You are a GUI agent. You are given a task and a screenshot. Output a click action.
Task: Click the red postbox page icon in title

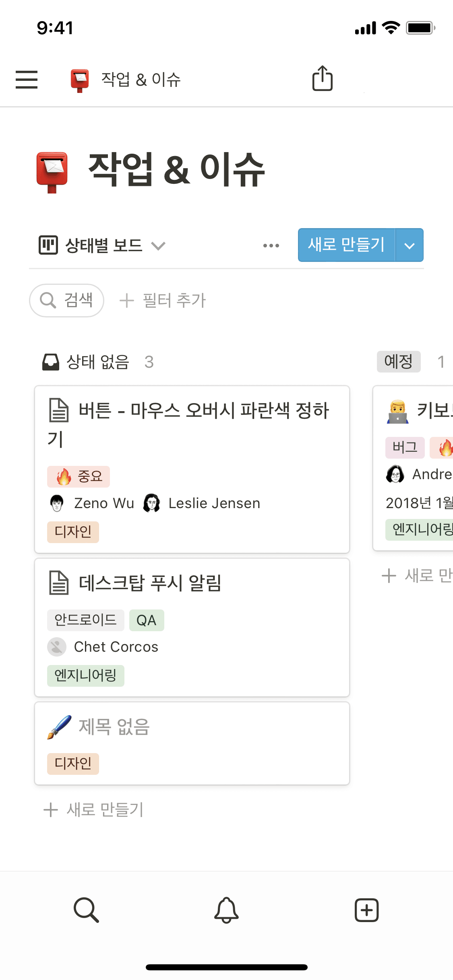tap(52, 172)
